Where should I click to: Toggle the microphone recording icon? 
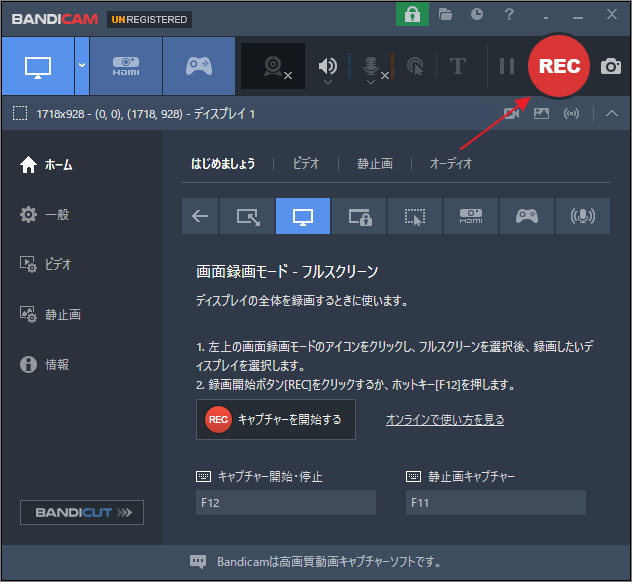coord(371,66)
